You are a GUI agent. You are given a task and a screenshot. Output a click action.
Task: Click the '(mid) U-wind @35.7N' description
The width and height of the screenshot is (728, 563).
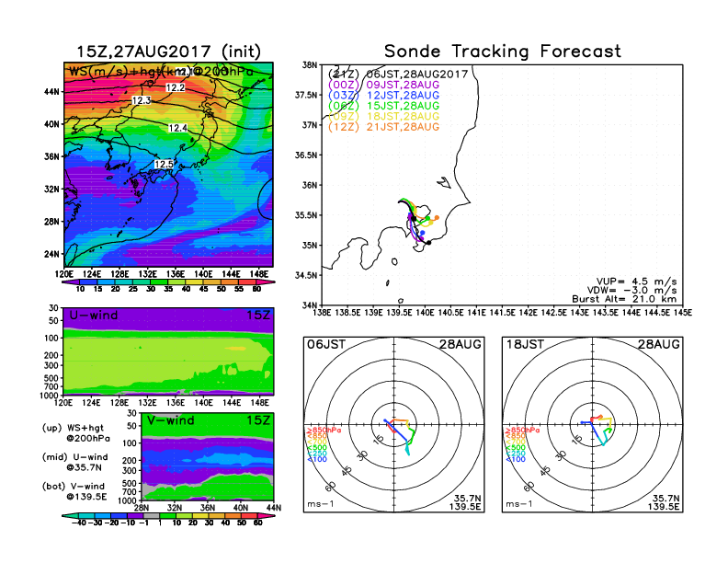[x=74, y=462]
